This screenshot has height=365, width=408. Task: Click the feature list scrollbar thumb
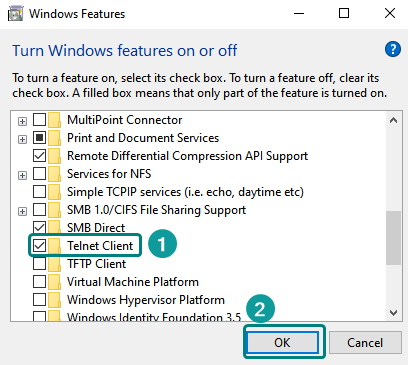click(394, 238)
